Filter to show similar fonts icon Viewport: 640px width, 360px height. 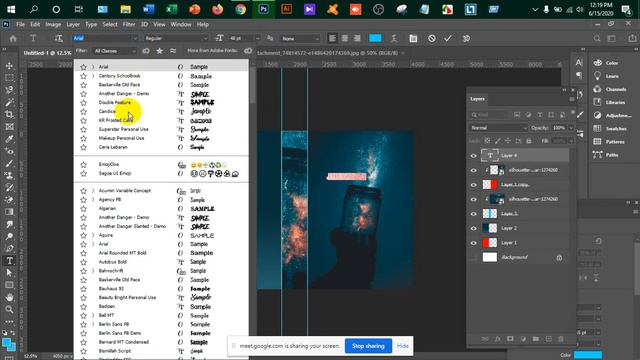(x=173, y=51)
